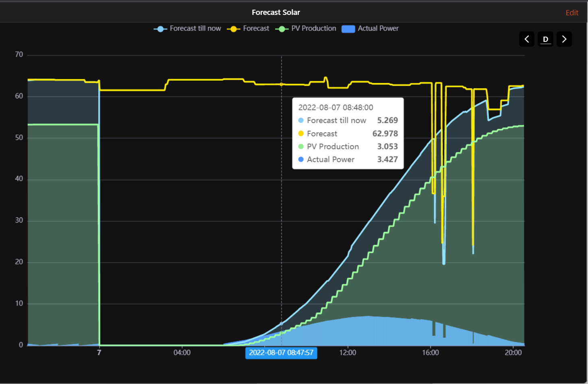588x384 pixels.
Task: Click the 12:00 time axis label
Action: (348, 353)
